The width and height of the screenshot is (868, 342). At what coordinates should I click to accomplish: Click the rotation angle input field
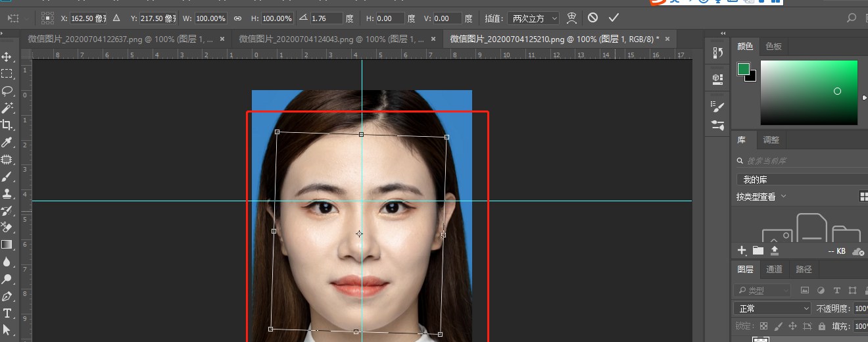click(x=327, y=18)
